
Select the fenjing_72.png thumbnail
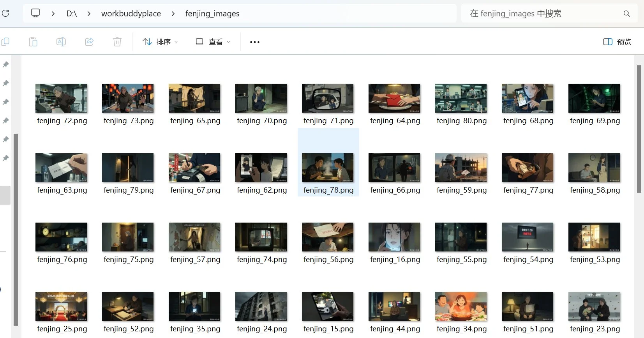[x=62, y=98]
